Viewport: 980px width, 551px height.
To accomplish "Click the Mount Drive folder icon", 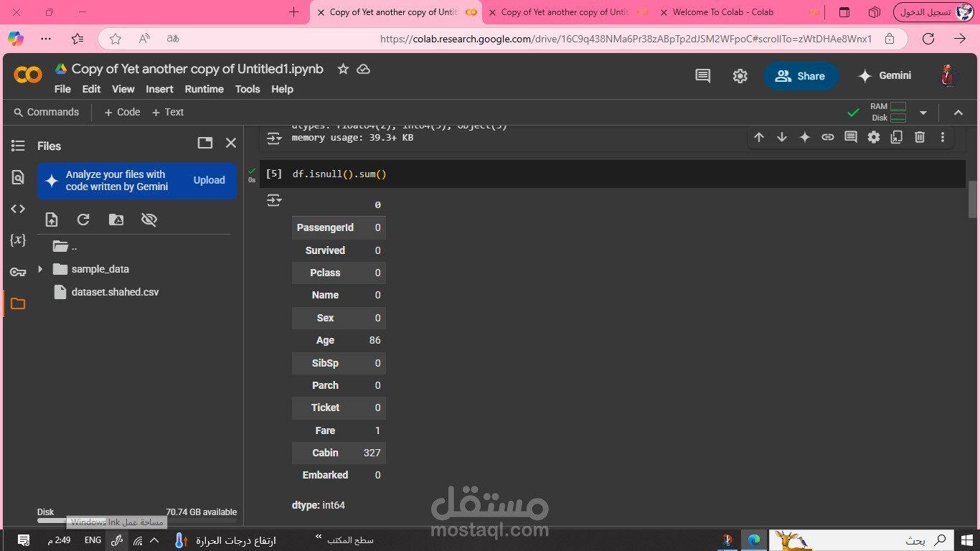I will pyautogui.click(x=116, y=220).
